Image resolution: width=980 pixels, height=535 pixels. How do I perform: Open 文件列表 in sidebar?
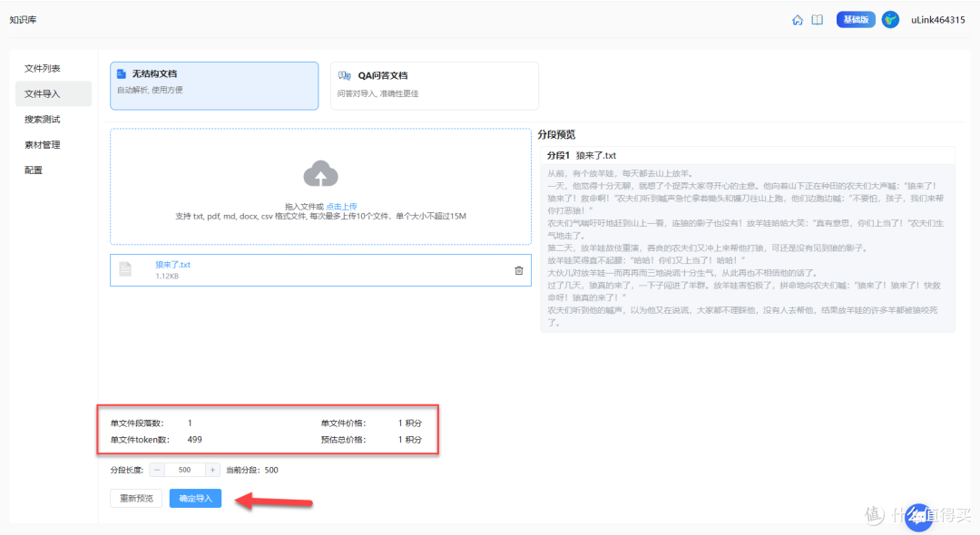click(42, 68)
